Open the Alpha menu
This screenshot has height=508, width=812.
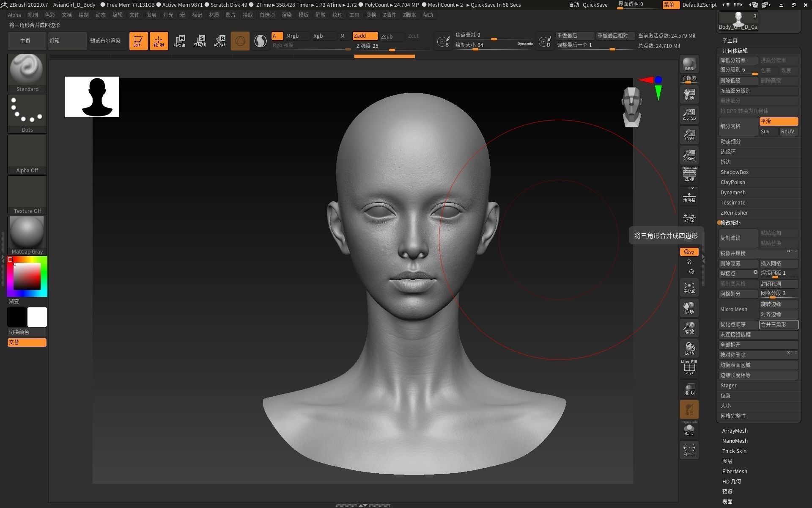[x=14, y=15]
